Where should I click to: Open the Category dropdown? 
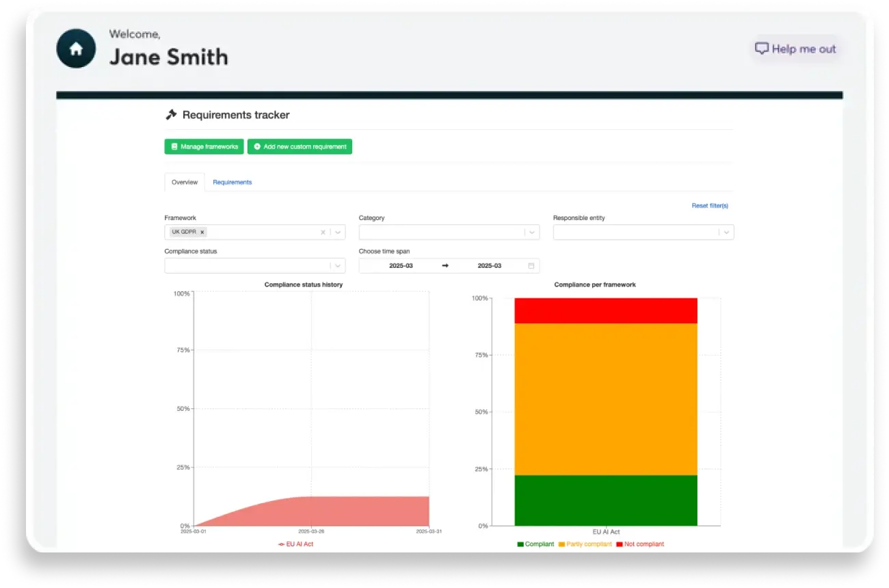(449, 232)
